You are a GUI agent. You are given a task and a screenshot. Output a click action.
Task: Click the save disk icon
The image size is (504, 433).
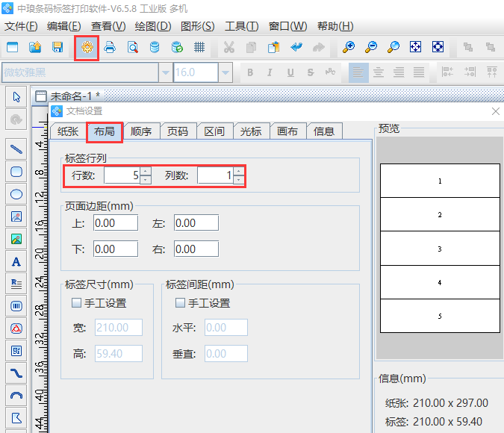coord(57,47)
